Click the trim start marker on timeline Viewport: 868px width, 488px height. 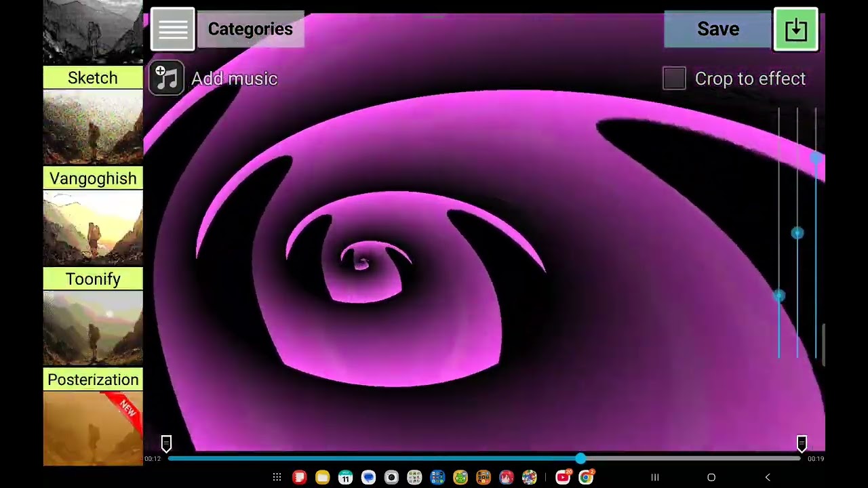[x=166, y=444]
